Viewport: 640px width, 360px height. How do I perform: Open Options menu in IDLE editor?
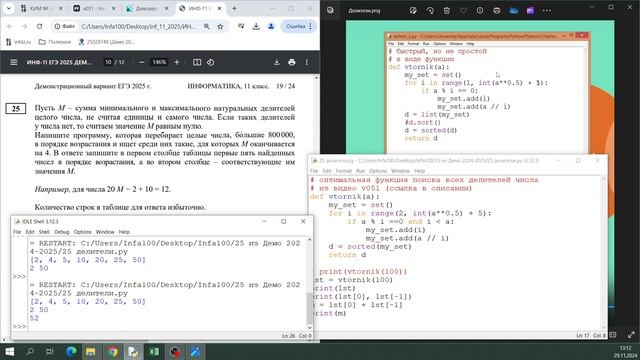point(378,171)
